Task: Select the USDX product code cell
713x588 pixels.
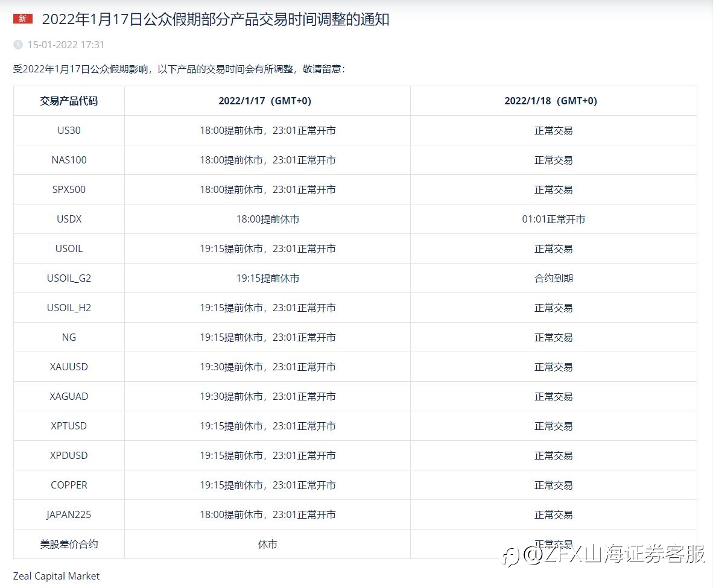Action: coord(69,219)
